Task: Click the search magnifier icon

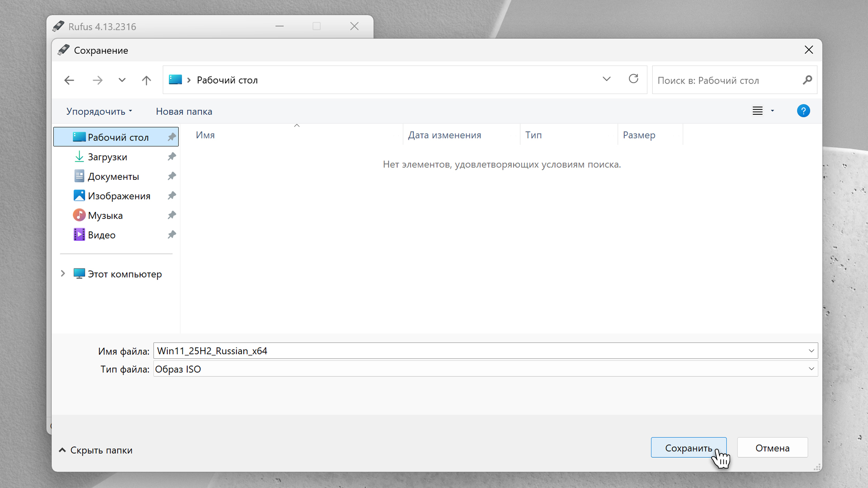Action: click(x=807, y=80)
